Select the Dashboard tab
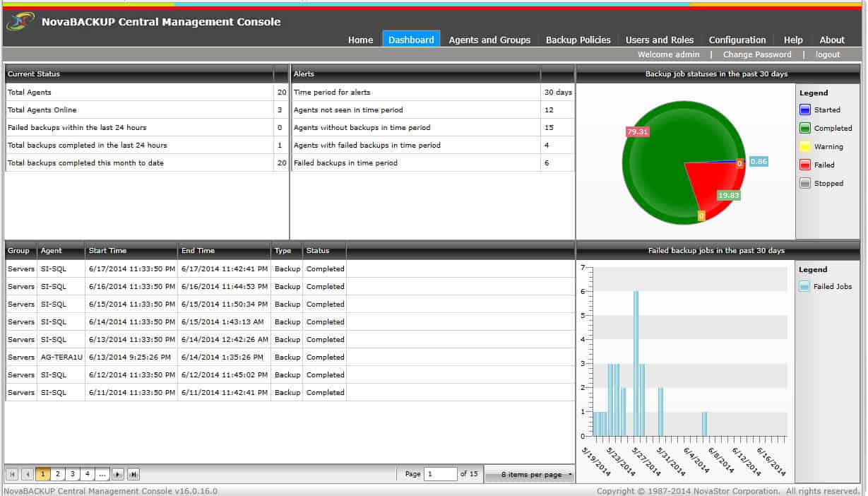 [411, 40]
